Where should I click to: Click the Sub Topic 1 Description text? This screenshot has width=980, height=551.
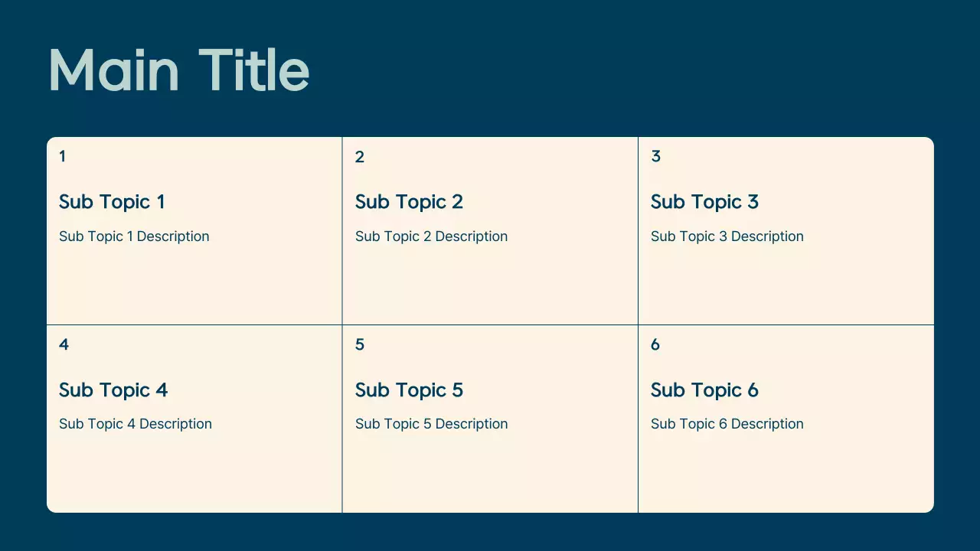pos(134,236)
